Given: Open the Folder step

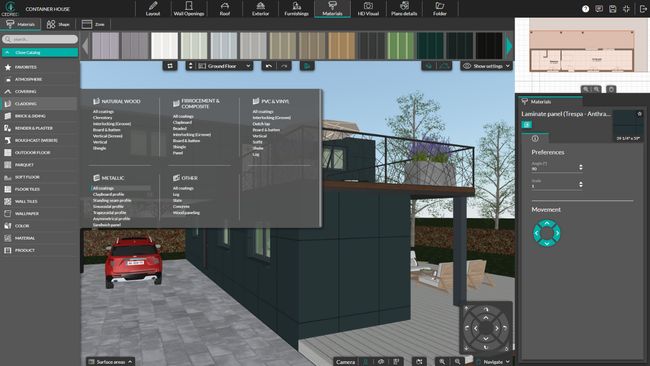Looking at the screenshot, I should click(x=440, y=9).
